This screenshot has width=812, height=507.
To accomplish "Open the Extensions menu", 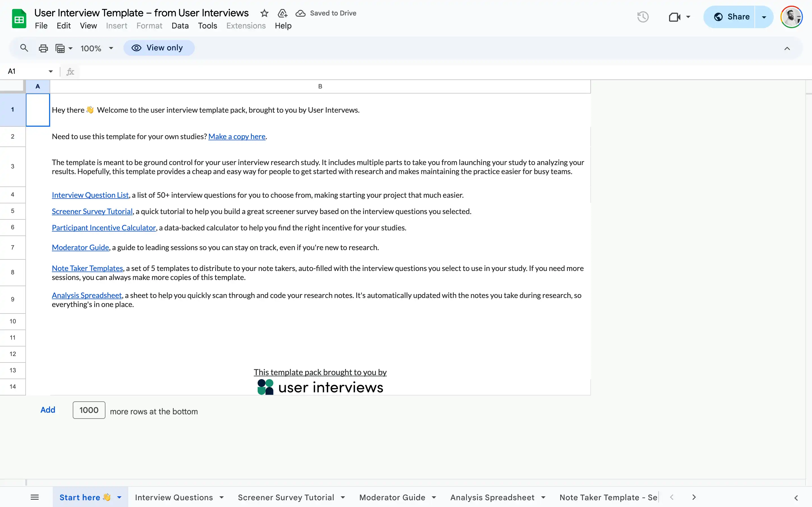I will tap(245, 25).
